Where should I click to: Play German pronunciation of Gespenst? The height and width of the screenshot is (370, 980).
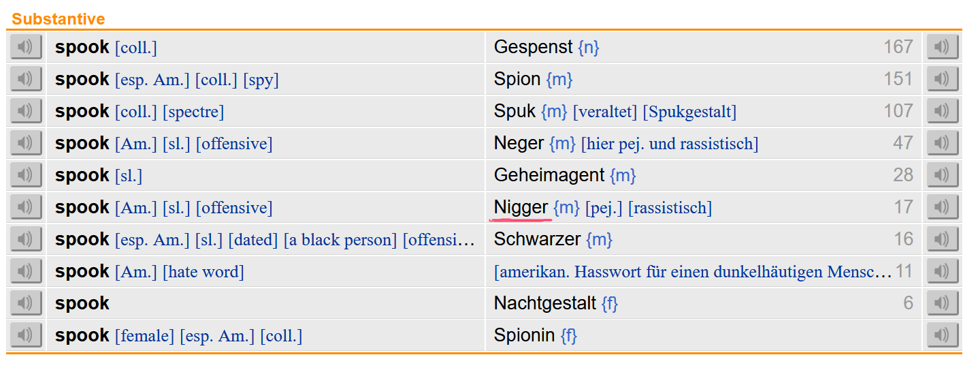click(943, 47)
